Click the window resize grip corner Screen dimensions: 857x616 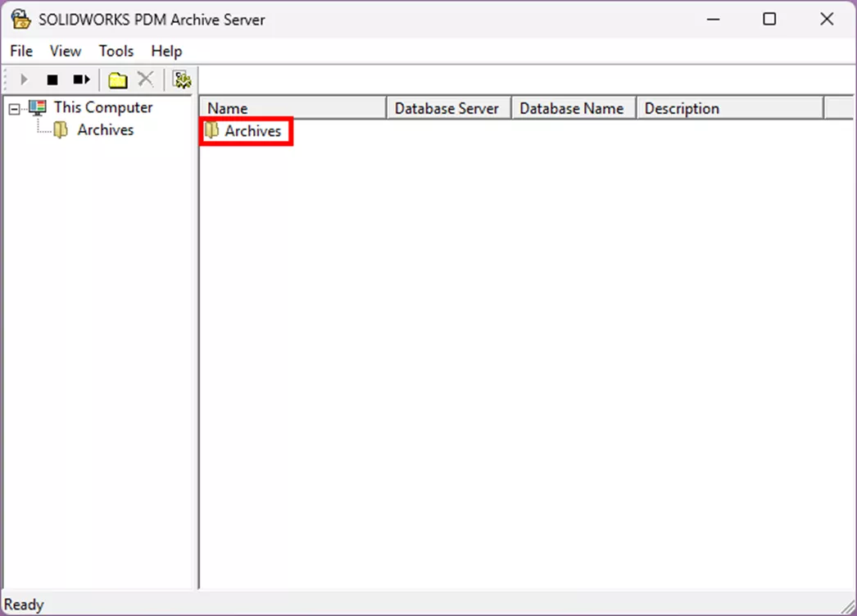coord(848,606)
